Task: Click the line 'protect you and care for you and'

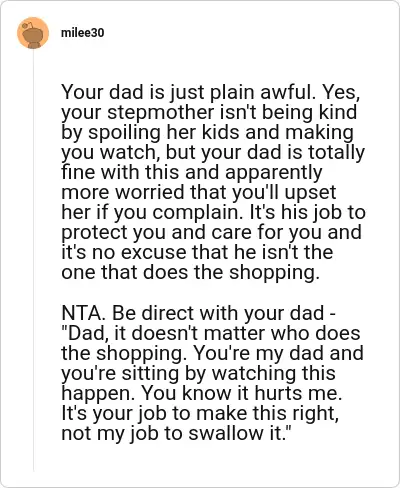Action: [x=212, y=232]
